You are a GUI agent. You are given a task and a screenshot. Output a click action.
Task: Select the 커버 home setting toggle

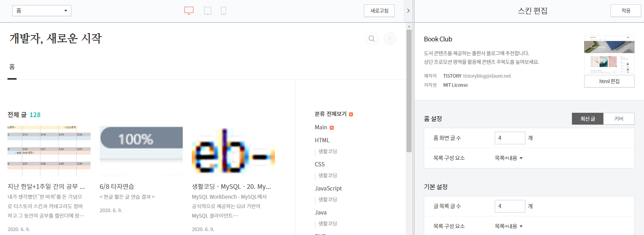coord(619,119)
